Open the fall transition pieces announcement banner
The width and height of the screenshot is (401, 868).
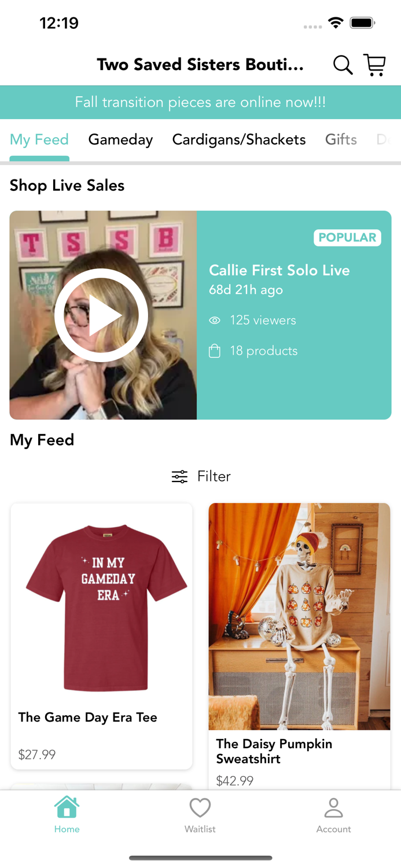coord(200,102)
